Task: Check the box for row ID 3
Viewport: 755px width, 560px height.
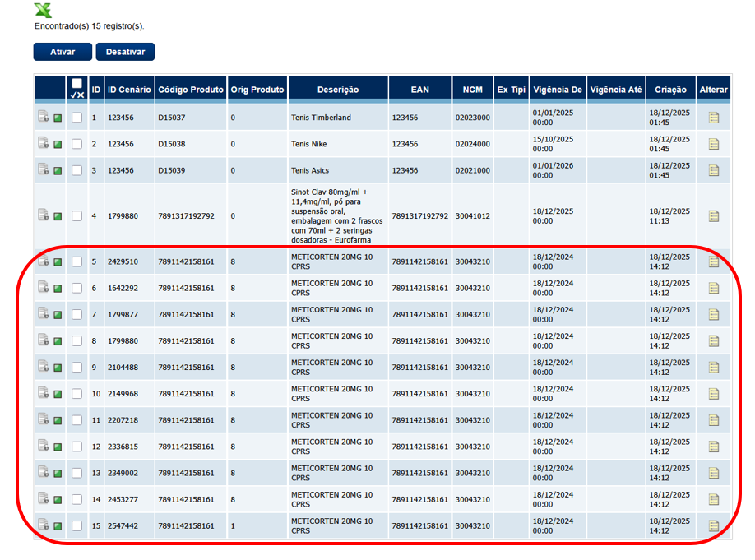Action: [x=77, y=170]
